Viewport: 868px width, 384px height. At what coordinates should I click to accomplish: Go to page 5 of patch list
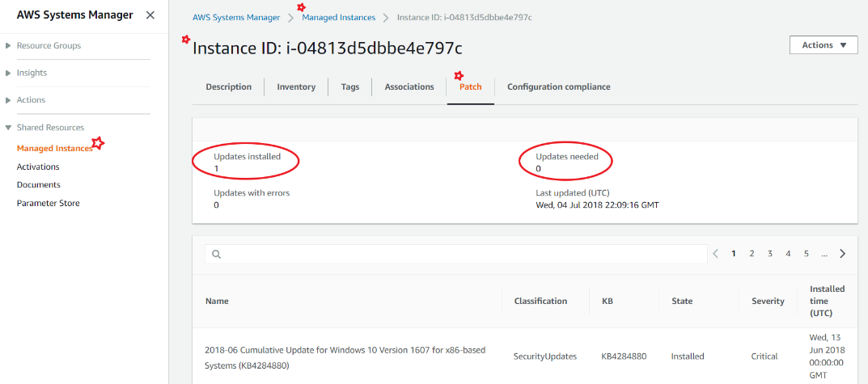[806, 253]
